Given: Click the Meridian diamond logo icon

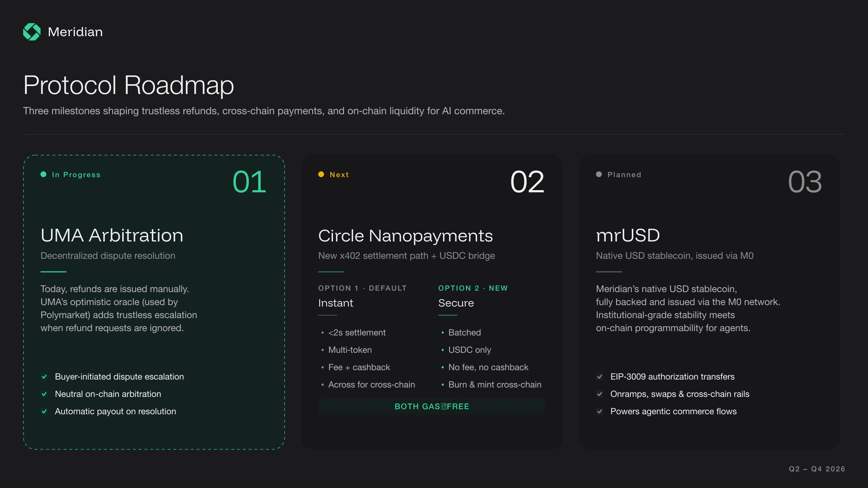Looking at the screenshot, I should 32,32.
